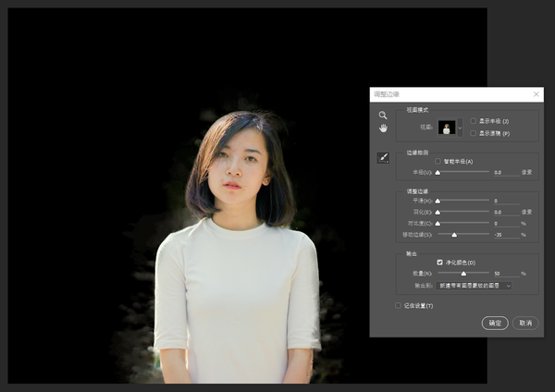Click the 对比度(C) slider handle
This screenshot has height=392, width=555.
(x=438, y=223)
